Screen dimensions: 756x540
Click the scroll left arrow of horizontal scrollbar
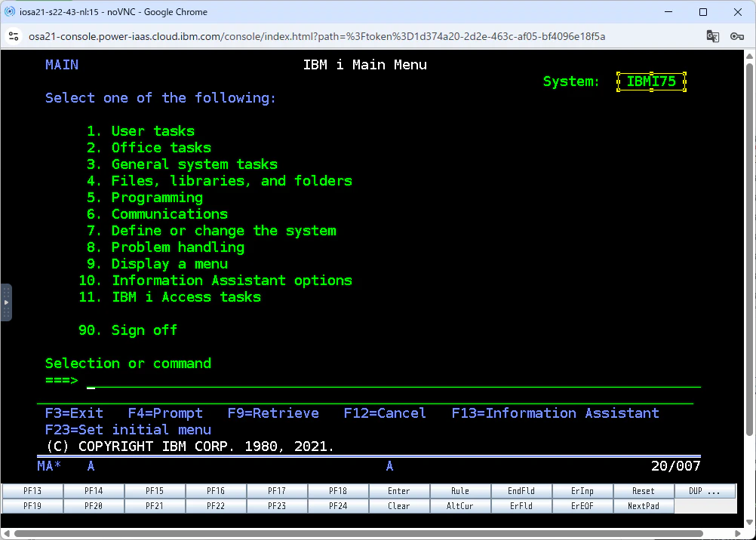(7, 534)
